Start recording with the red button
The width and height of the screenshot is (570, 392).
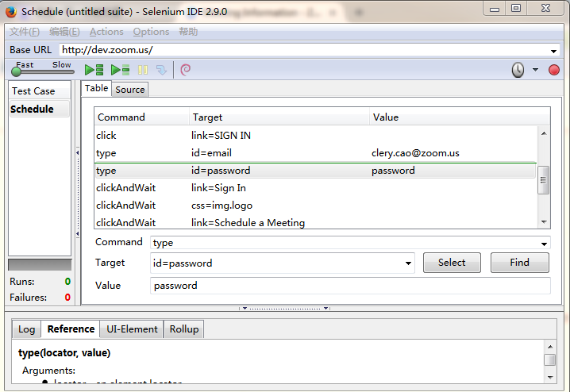[x=553, y=70]
